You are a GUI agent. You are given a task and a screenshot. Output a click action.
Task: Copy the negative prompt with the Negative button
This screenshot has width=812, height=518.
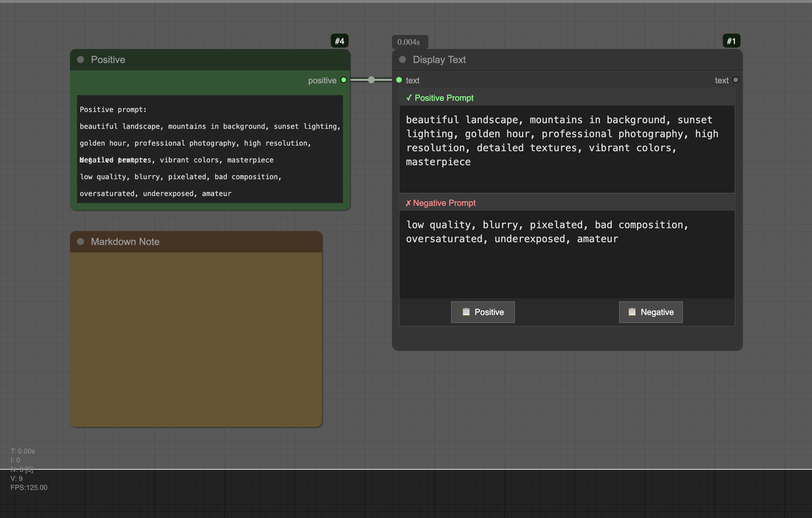click(651, 312)
